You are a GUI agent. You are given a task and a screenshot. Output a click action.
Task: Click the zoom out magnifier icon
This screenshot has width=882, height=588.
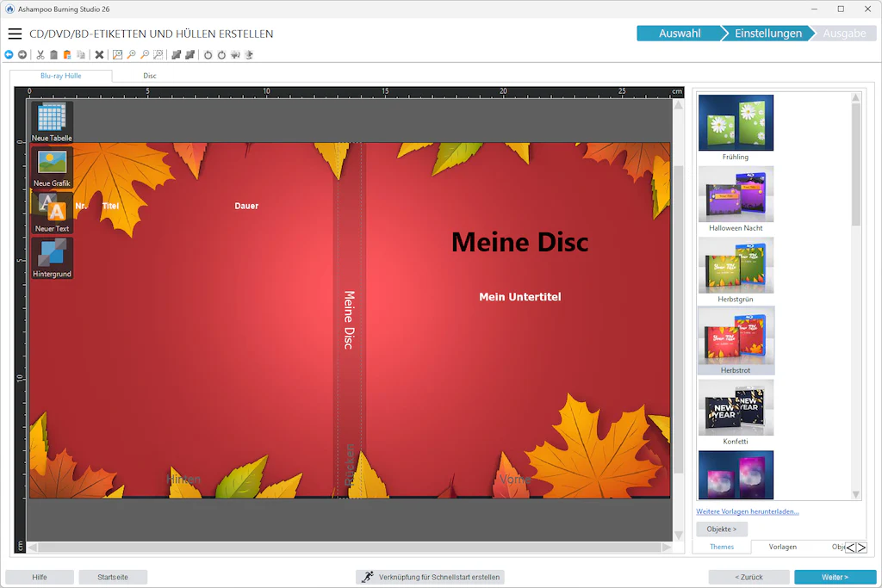(145, 54)
